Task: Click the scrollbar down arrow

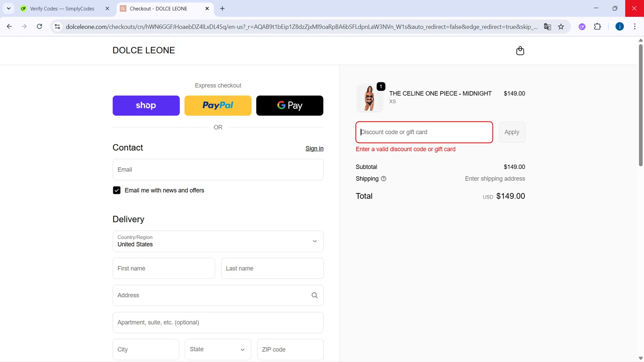Action: point(641,358)
